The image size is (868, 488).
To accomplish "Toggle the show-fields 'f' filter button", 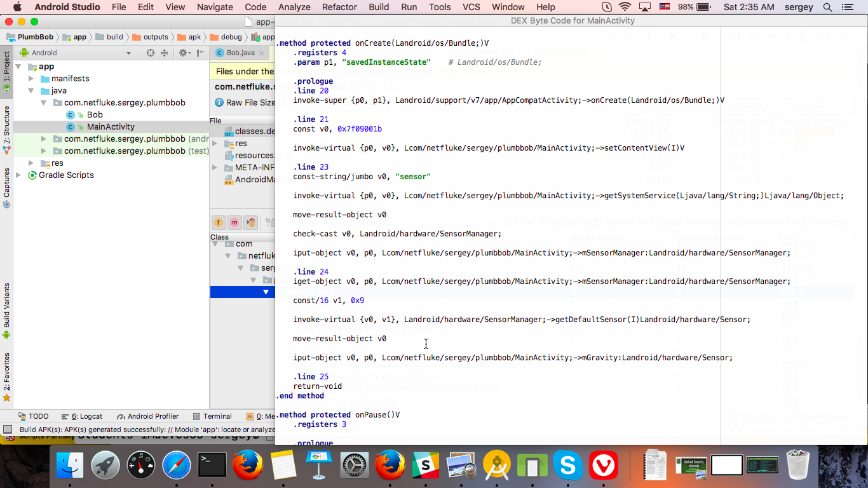I will pos(219,222).
